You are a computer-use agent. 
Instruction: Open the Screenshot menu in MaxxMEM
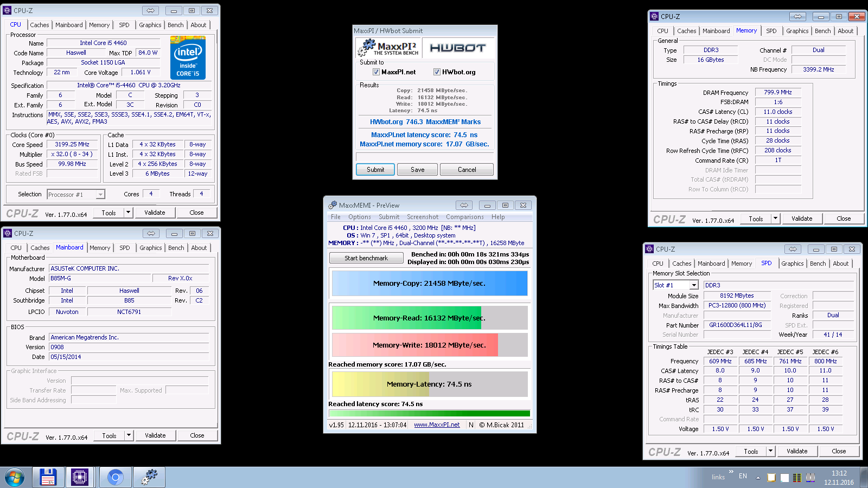[423, 217]
